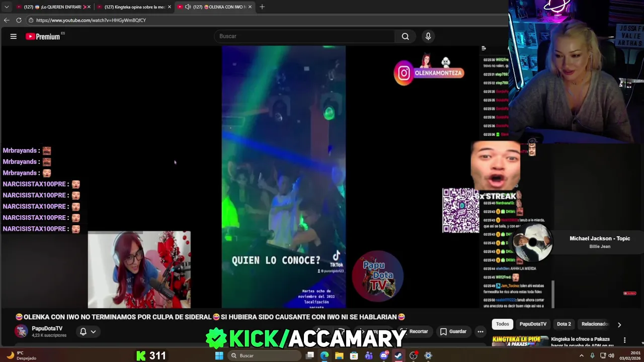Focus the YouTube Buscar search field
This screenshot has height=362, width=644.
(305, 36)
